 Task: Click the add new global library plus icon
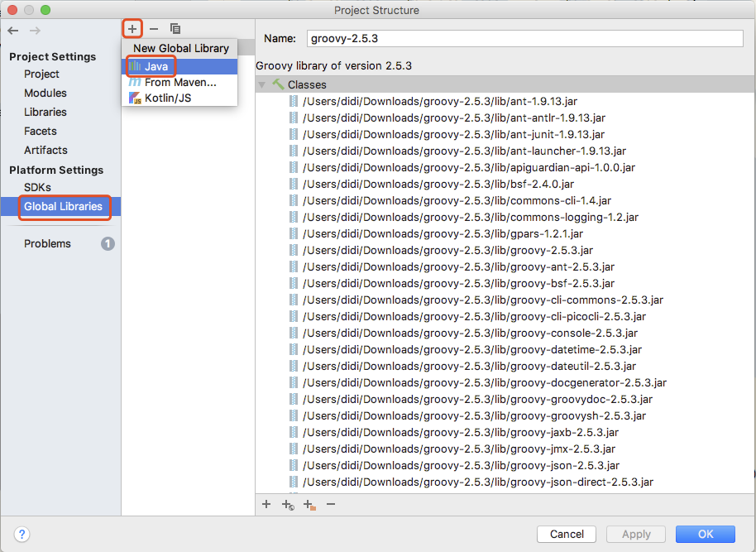click(x=132, y=29)
